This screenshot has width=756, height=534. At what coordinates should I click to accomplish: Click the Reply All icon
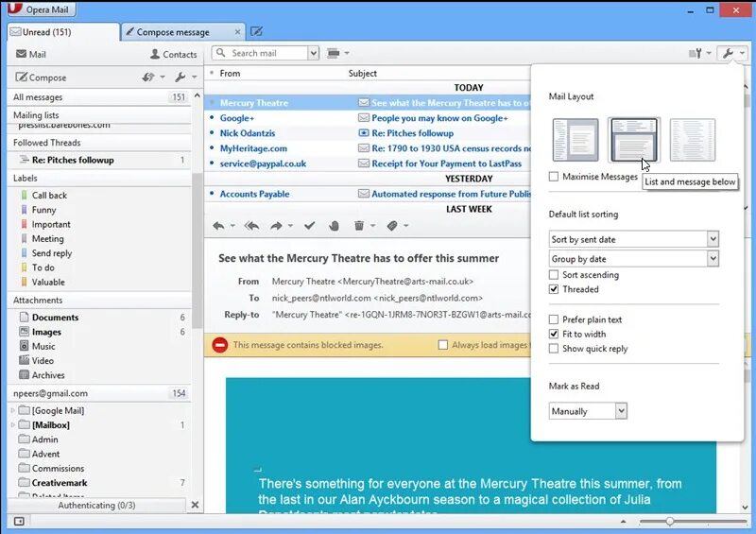click(x=251, y=225)
